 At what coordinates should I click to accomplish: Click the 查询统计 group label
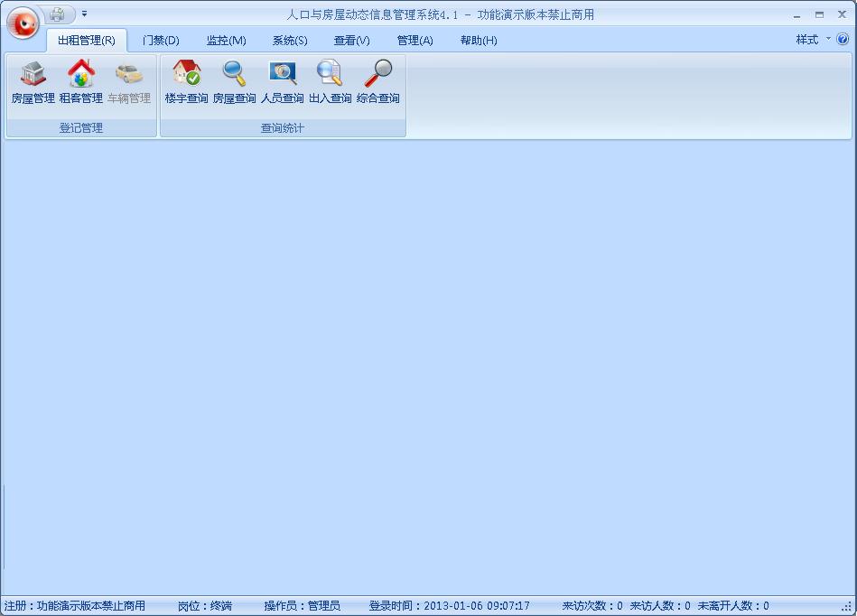[282, 128]
